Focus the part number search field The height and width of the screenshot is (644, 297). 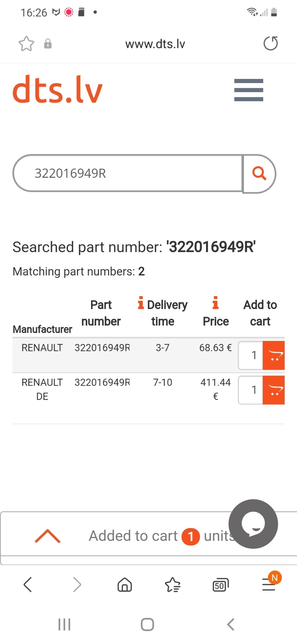[128, 174]
